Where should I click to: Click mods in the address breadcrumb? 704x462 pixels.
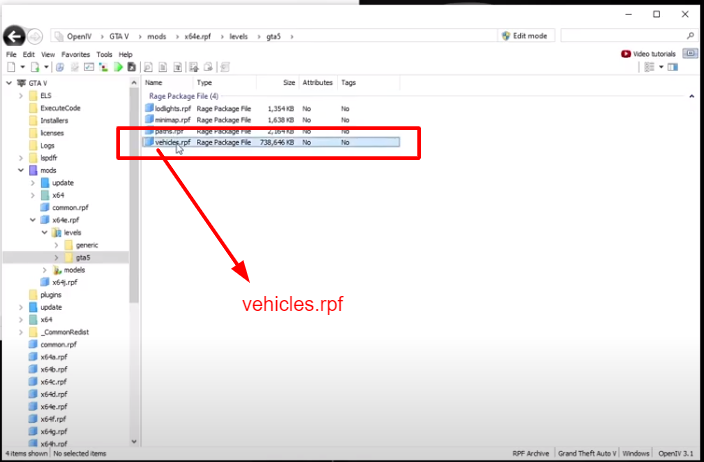coord(157,36)
